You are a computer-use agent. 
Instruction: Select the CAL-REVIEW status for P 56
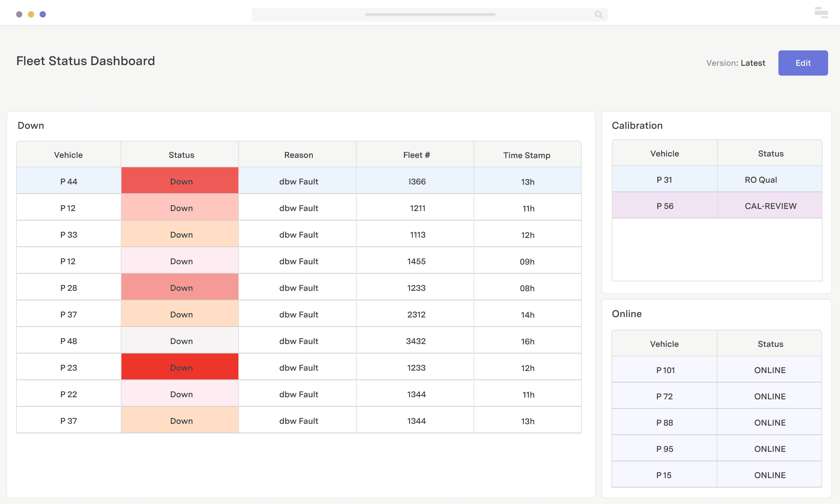pyautogui.click(x=770, y=206)
